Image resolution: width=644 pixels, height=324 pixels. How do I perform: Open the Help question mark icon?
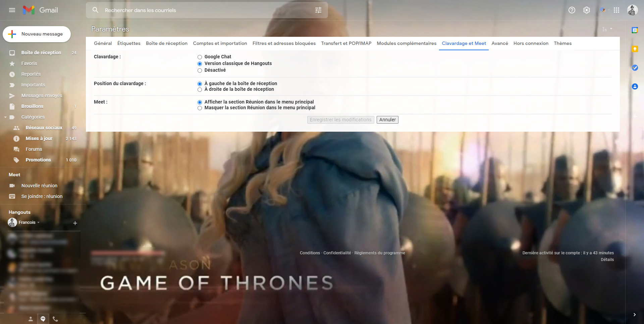click(572, 10)
